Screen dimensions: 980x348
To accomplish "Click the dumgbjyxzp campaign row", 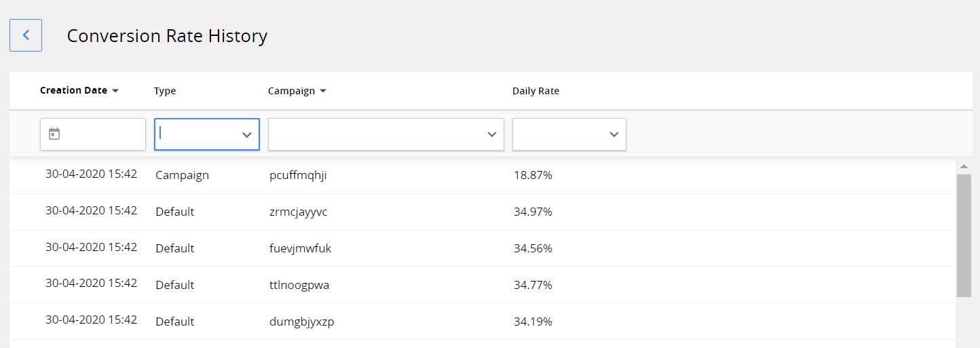I will 301,322.
